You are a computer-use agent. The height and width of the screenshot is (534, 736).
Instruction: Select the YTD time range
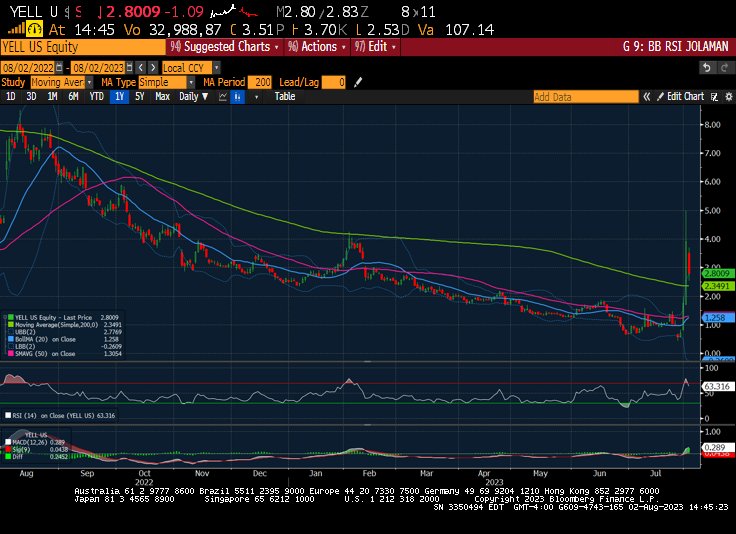tap(96, 97)
